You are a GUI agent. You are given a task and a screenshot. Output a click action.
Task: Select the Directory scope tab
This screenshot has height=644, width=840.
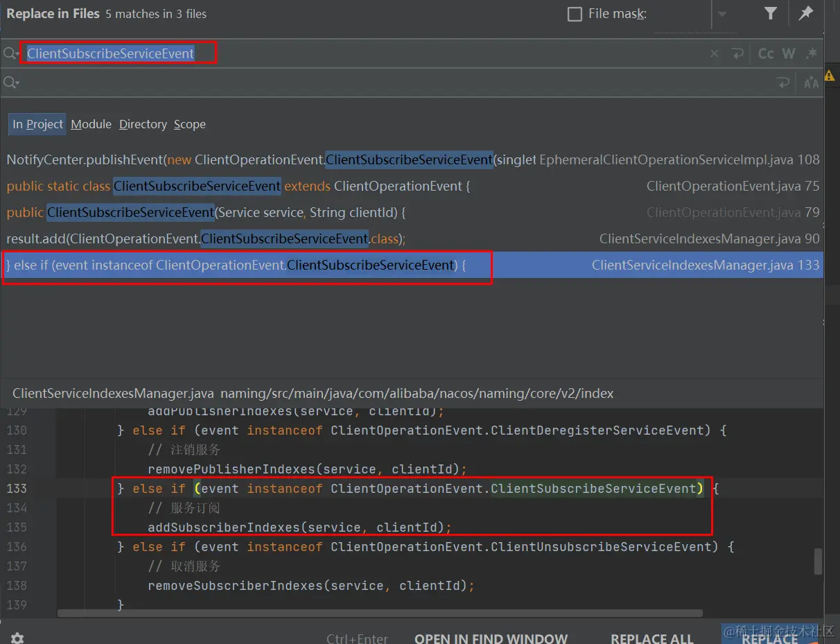coord(143,124)
